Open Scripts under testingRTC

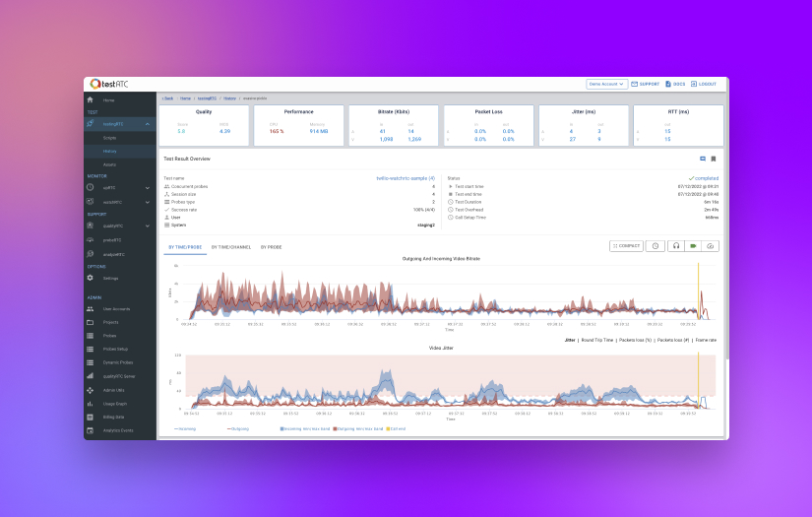coord(109,138)
